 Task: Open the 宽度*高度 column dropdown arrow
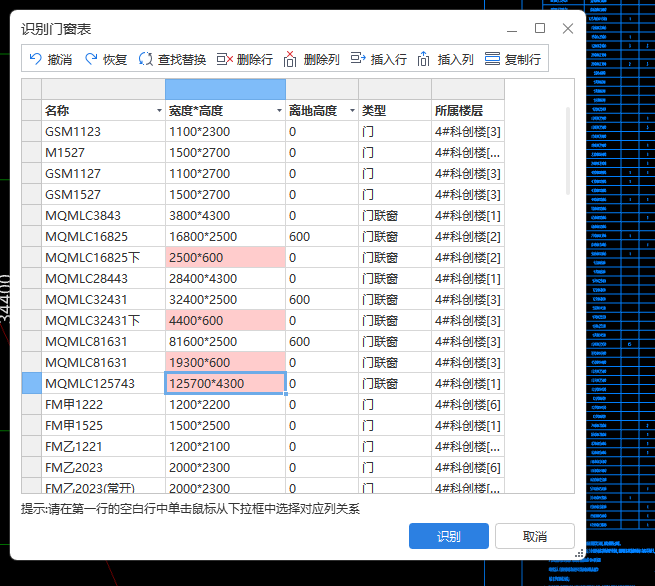pos(279,111)
